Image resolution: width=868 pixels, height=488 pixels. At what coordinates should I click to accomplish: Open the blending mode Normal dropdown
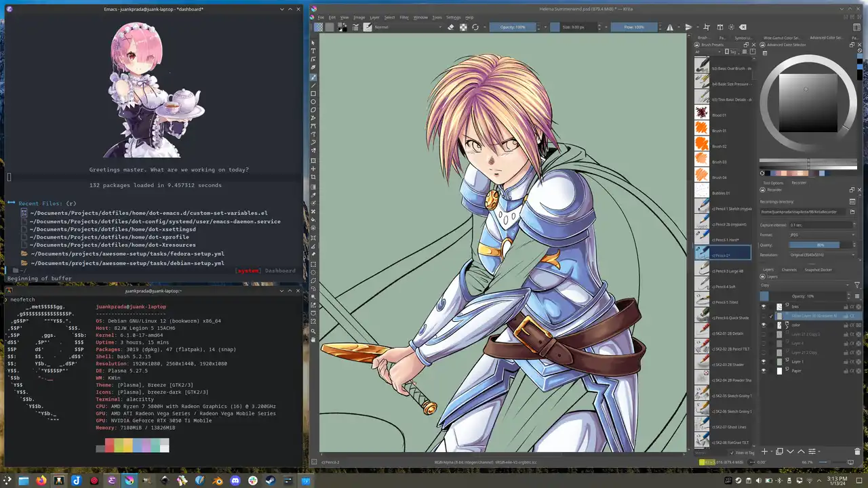pos(408,27)
